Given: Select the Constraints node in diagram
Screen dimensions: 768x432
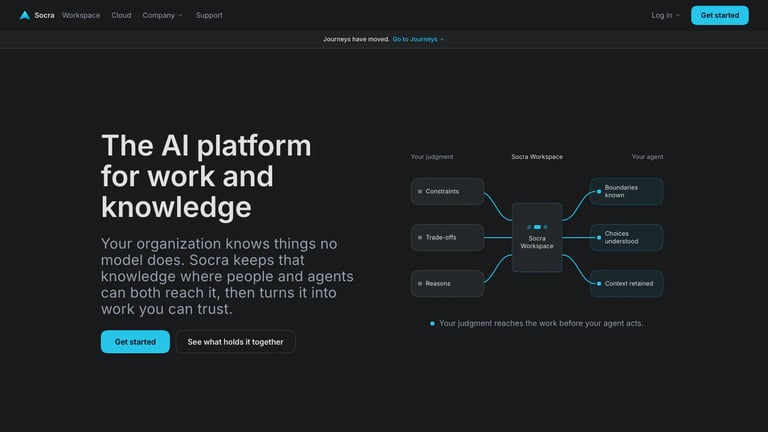Looking at the screenshot, I should tap(447, 192).
